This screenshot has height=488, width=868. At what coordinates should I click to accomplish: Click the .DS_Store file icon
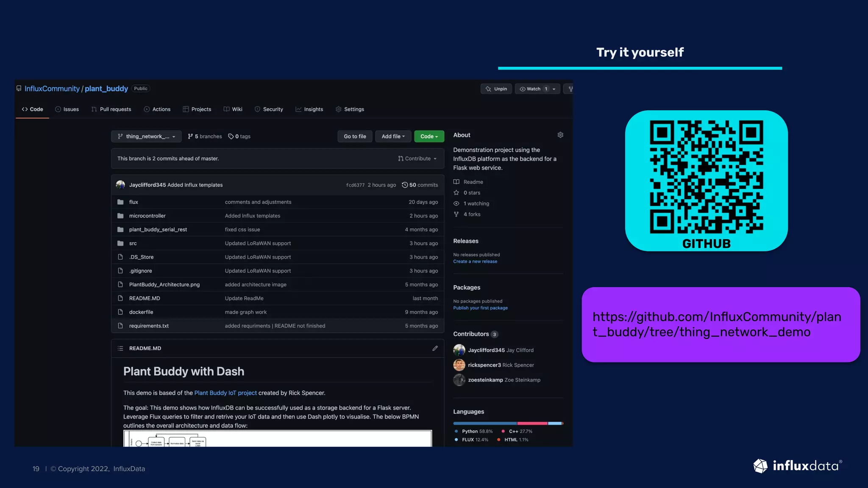click(120, 257)
